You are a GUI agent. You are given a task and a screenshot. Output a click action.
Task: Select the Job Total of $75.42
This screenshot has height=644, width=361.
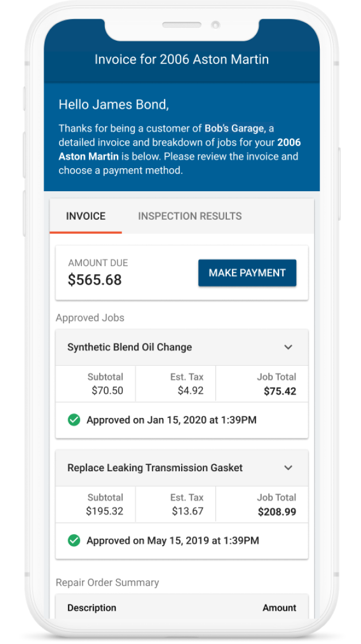279,390
